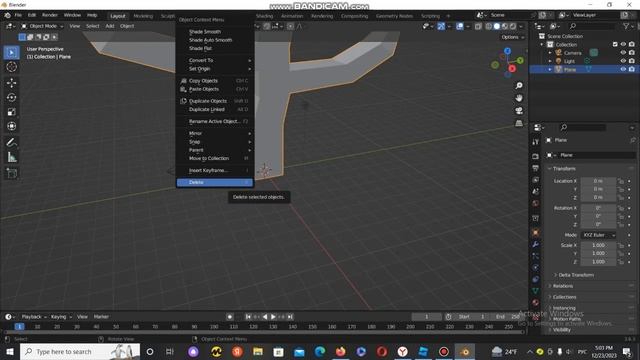Toggle Collection viewport visibility eye

pyautogui.click(x=623, y=44)
